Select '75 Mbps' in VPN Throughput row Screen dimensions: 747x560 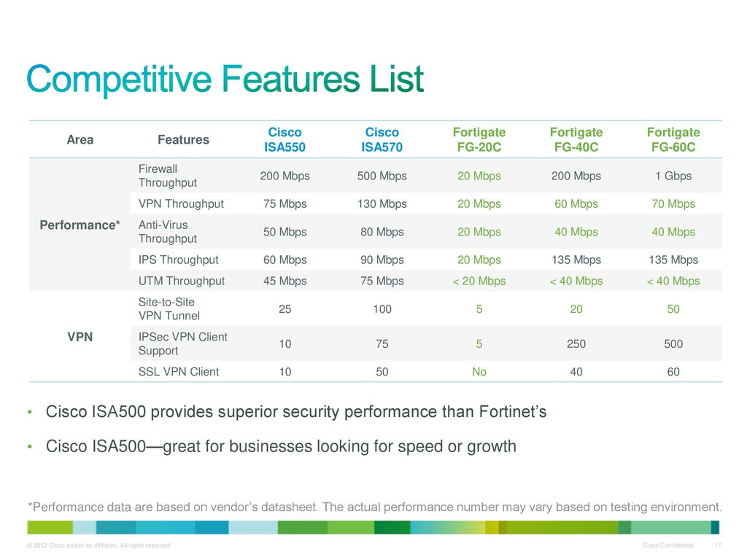[285, 204]
